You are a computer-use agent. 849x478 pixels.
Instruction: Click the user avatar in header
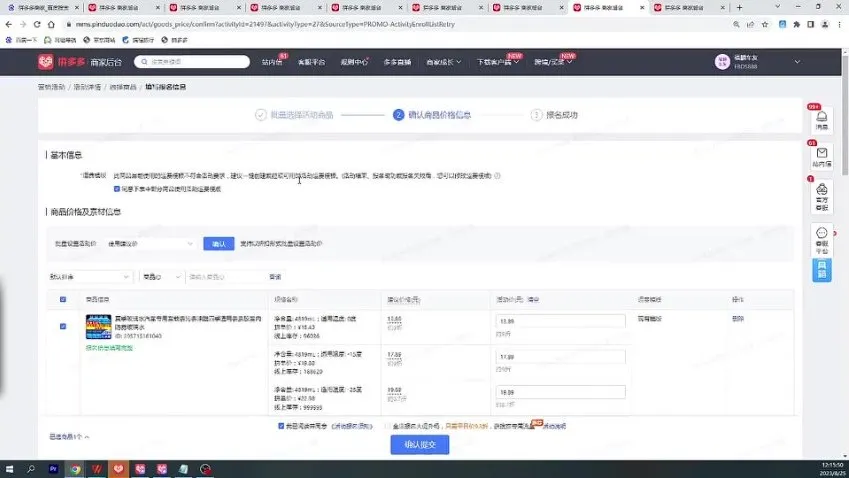coord(721,62)
